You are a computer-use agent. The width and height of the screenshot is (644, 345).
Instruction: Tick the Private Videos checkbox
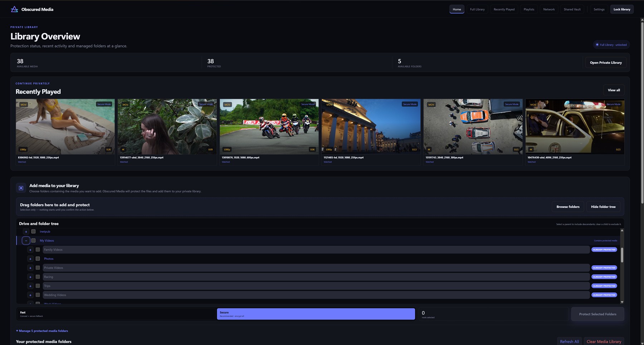[38, 268]
